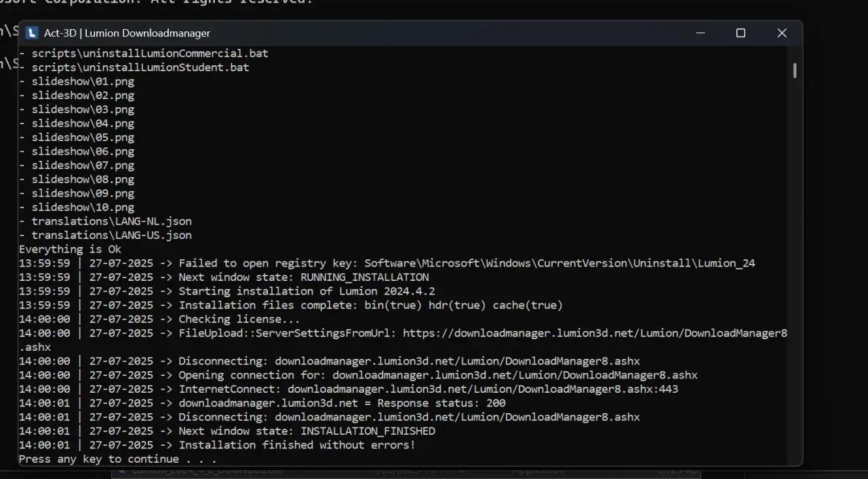This screenshot has width=868, height=479.
Task: Click the 'Checking license...' log line
Action: pyautogui.click(x=159, y=319)
